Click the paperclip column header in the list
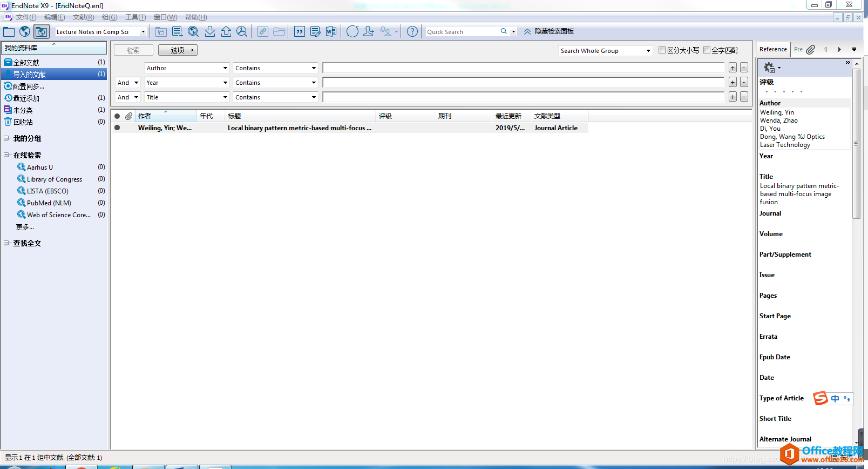The image size is (868, 469). pyautogui.click(x=128, y=116)
